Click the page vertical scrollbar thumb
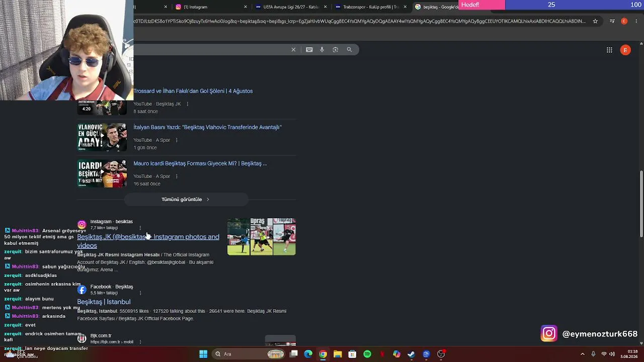The width and height of the screenshot is (644, 362). [641, 204]
